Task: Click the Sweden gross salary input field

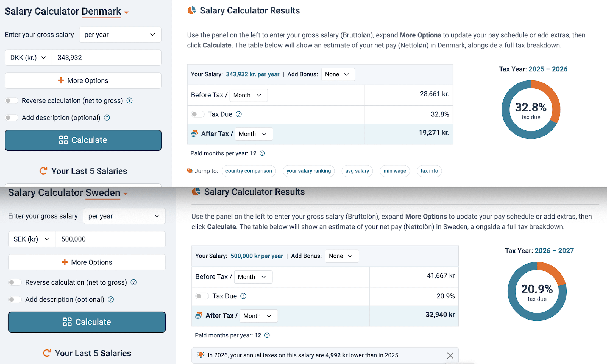Action: coord(110,239)
